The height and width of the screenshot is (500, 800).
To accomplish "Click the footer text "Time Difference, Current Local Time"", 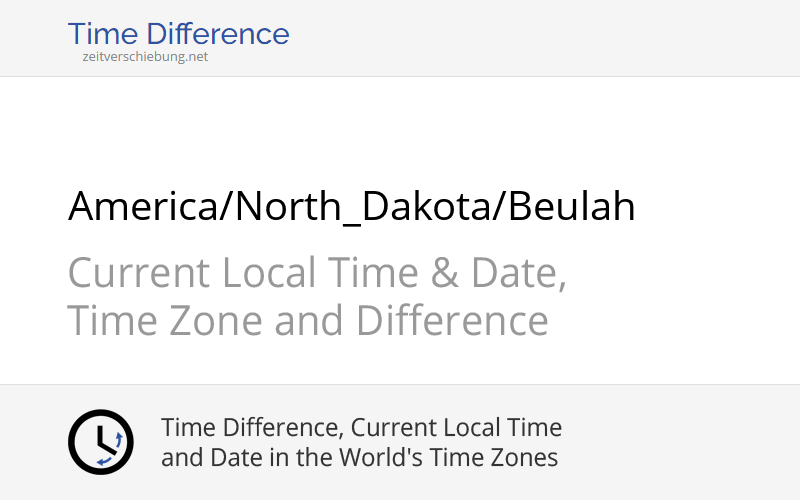I will 361,428.
